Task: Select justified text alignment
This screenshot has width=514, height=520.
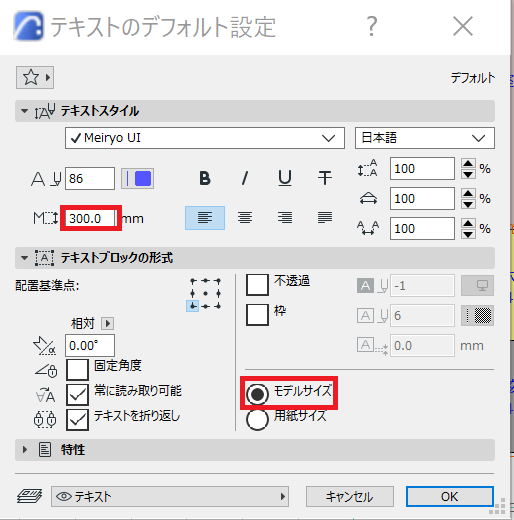Action: (325, 218)
